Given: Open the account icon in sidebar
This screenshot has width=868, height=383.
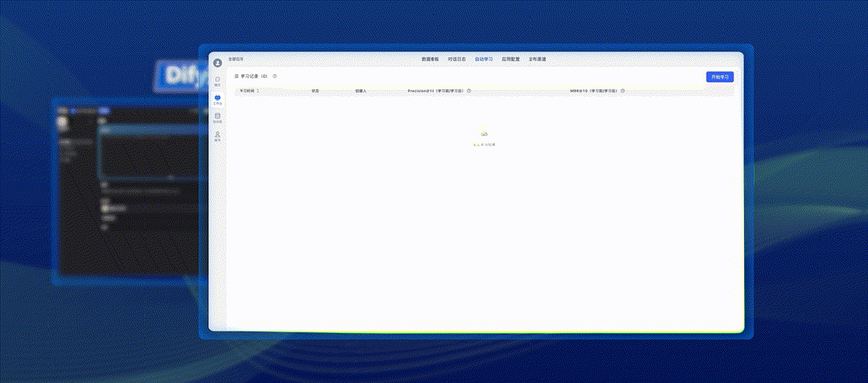Looking at the screenshot, I should pyautogui.click(x=217, y=136).
